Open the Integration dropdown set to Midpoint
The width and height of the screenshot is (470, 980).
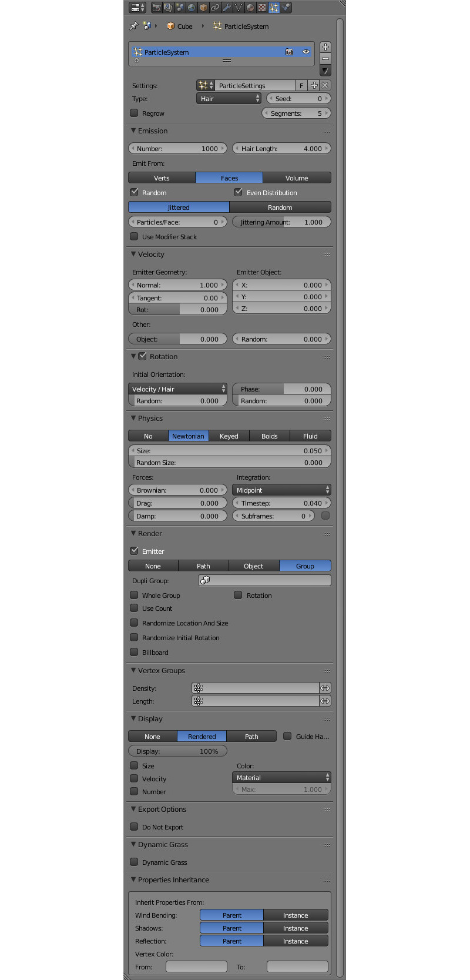(281, 490)
